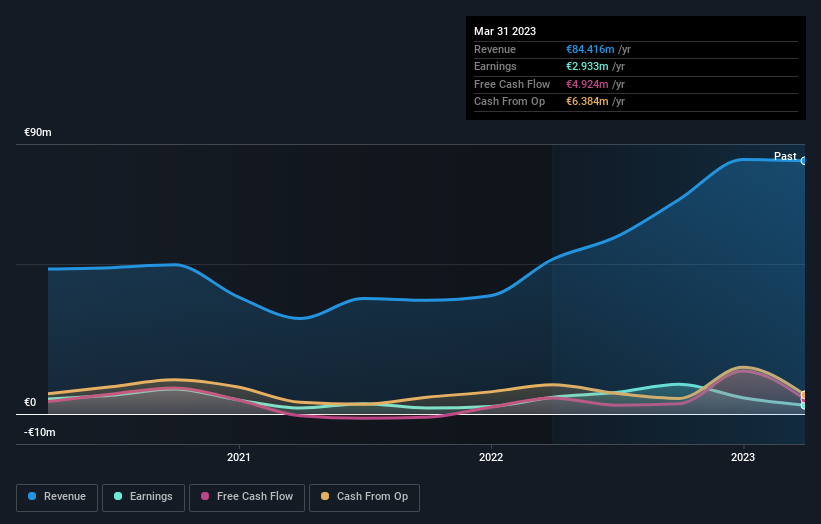821x524 pixels.
Task: Click the Cash From Op label in tooltip
Action: tap(509, 102)
